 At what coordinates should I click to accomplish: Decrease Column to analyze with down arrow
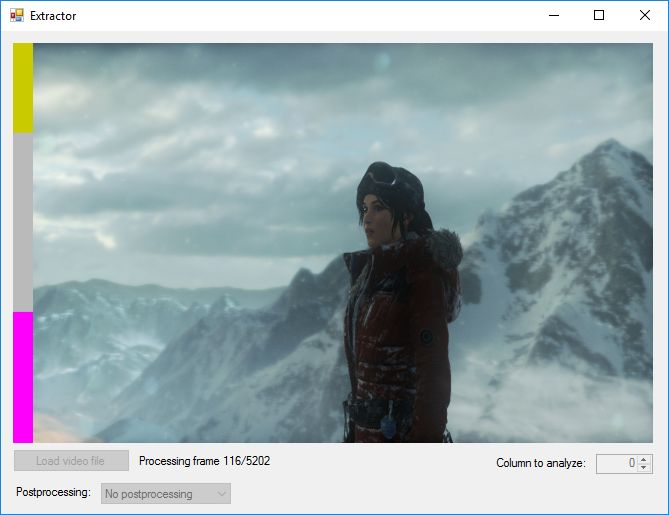[x=643, y=468]
